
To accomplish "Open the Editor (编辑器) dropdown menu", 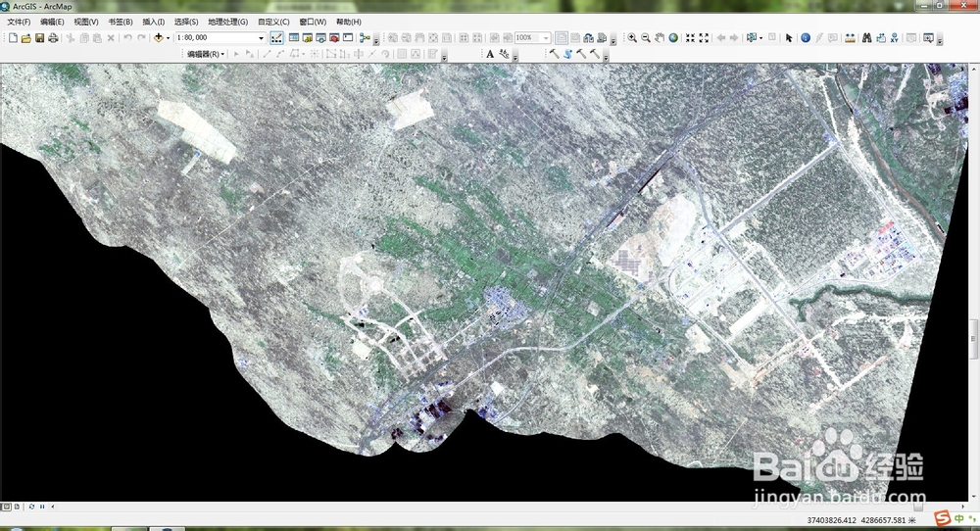I will tap(206, 54).
